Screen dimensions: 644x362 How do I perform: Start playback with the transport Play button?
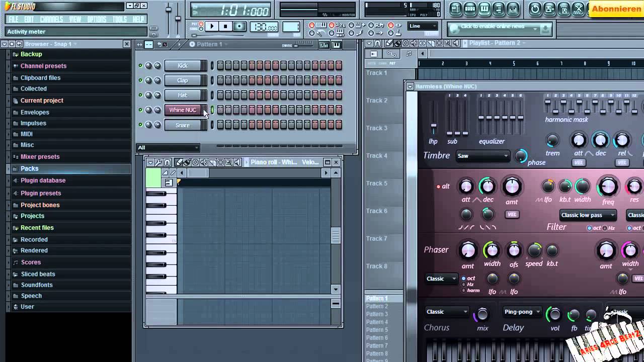click(212, 26)
